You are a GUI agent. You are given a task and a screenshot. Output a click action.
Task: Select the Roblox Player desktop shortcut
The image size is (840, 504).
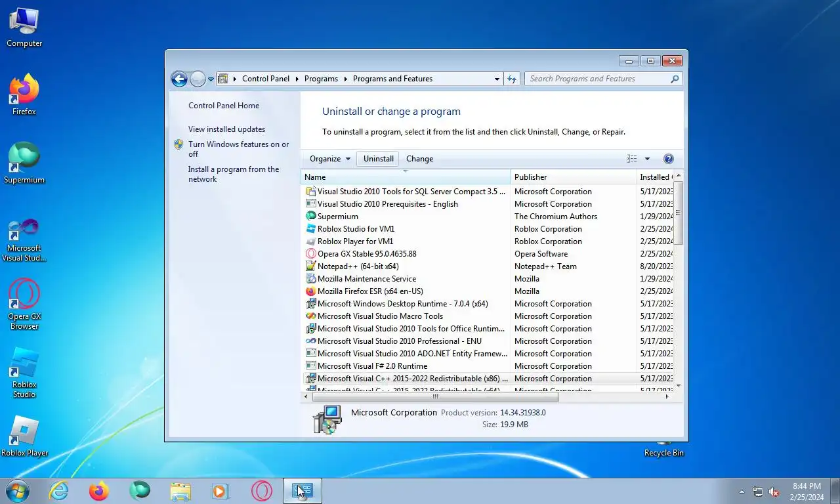pos(24,436)
